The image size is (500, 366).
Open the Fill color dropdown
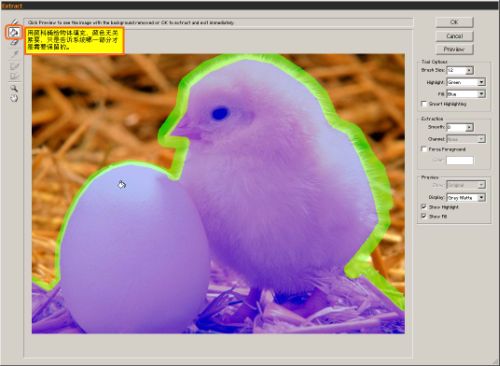(x=481, y=94)
